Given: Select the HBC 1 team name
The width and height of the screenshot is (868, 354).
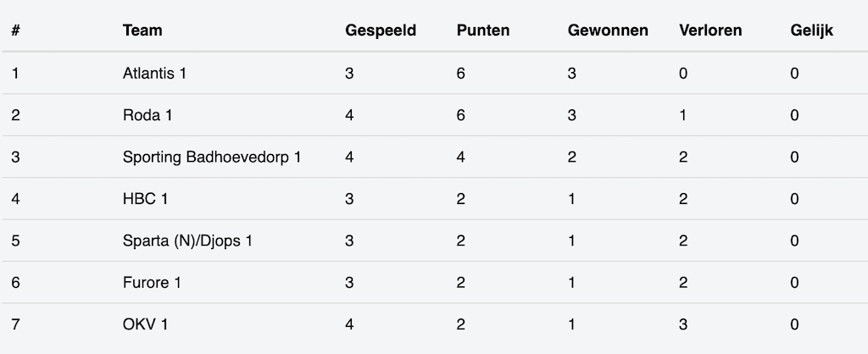Looking at the screenshot, I should tap(145, 199).
